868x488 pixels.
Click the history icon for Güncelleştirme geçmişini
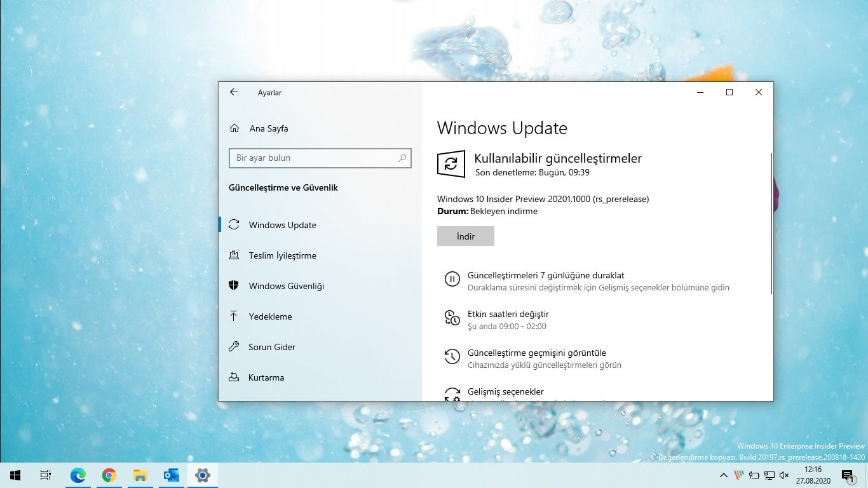click(452, 356)
